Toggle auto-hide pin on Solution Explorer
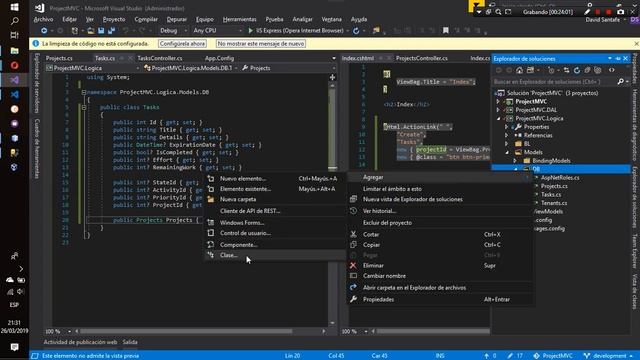 [x=618, y=59]
